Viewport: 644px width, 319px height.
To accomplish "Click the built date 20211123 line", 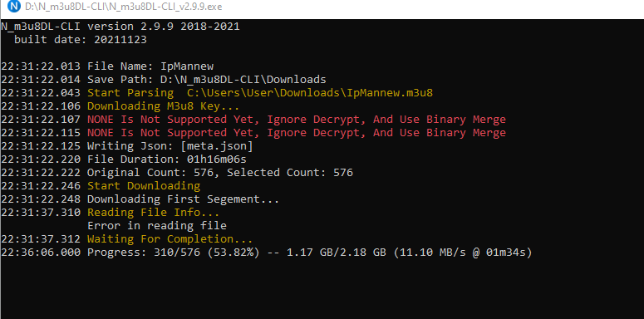I will point(81,40).
